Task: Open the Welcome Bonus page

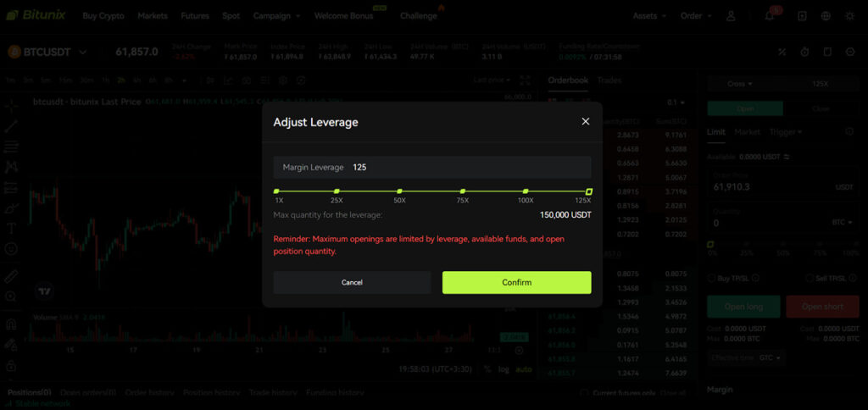Action: coord(344,16)
